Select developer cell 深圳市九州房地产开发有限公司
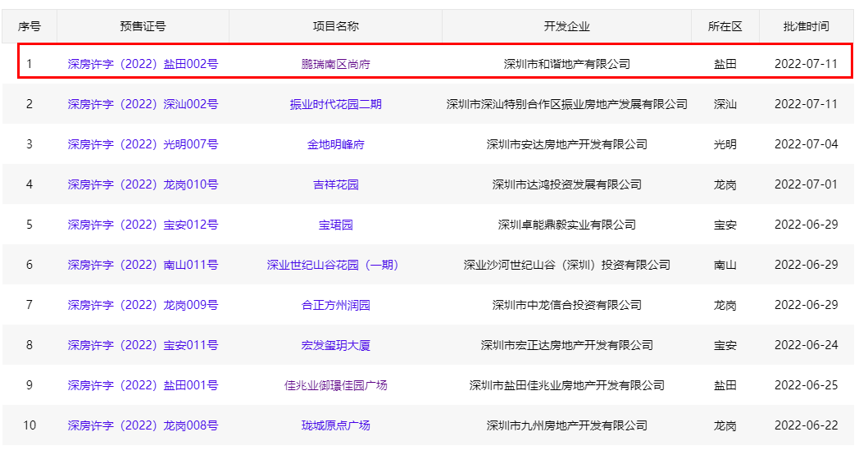The width and height of the screenshot is (868, 450). (x=567, y=425)
